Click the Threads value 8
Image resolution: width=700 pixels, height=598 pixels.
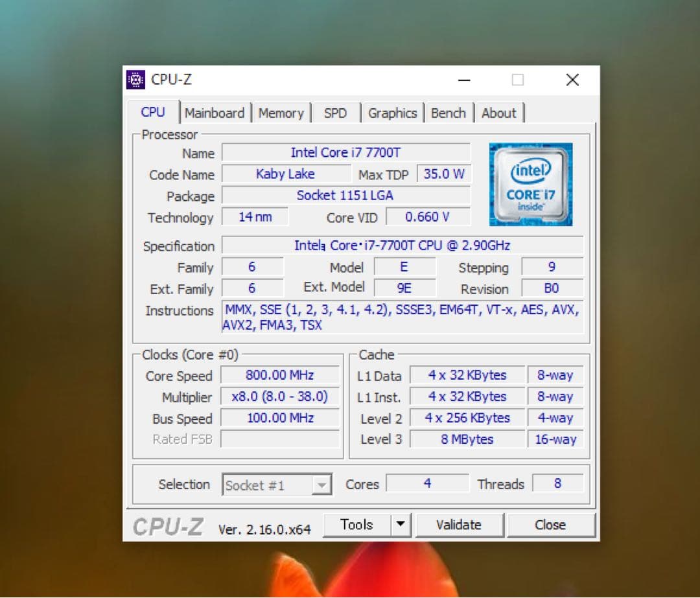(x=557, y=483)
